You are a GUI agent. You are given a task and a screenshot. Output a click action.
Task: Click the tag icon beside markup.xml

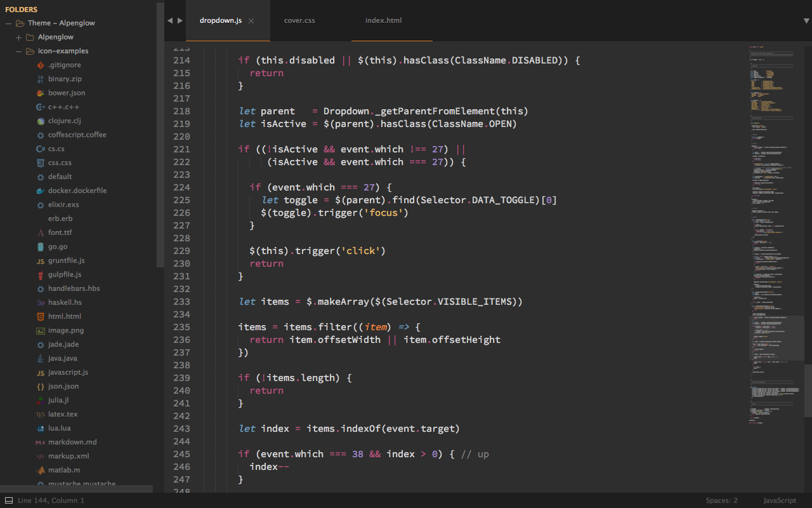41,456
